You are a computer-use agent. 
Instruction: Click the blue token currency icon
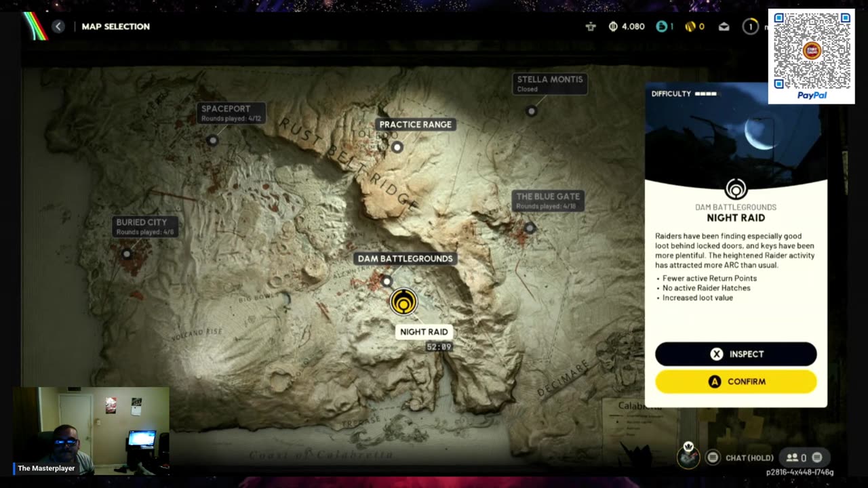(662, 26)
